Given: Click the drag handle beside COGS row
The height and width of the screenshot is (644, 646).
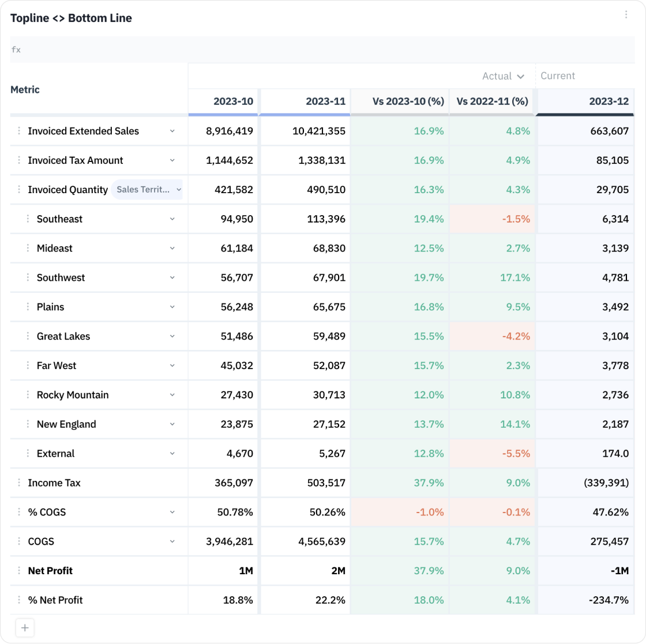Looking at the screenshot, I should [x=19, y=541].
